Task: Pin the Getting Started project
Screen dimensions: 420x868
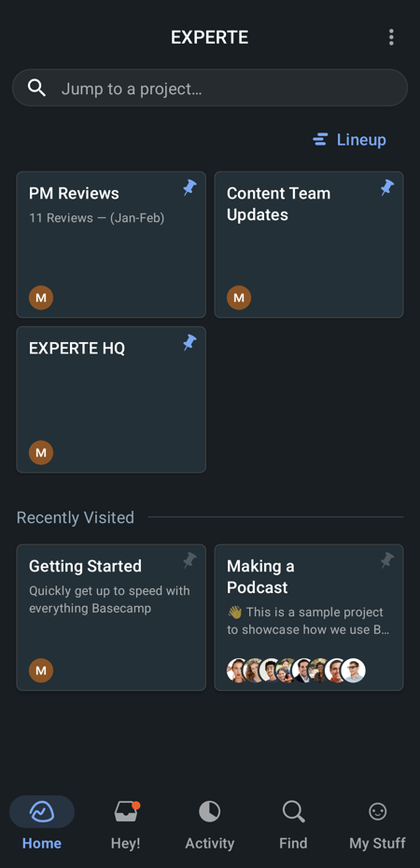Action: (x=189, y=560)
